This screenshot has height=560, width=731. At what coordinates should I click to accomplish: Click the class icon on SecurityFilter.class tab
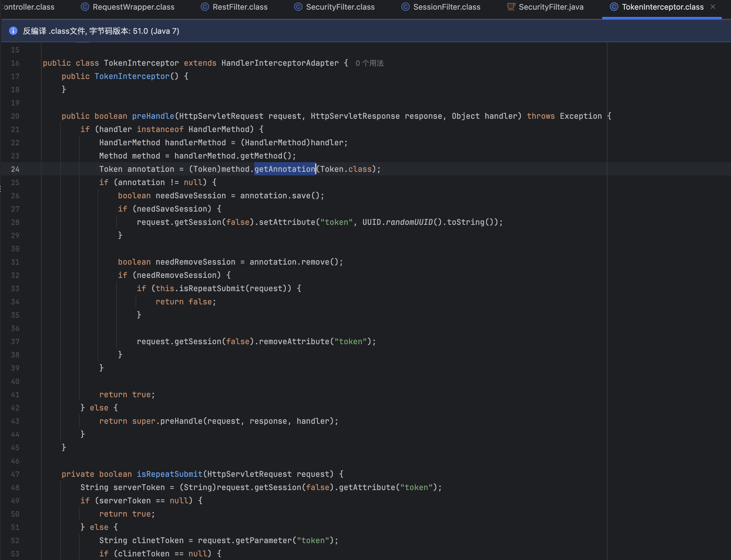(x=298, y=7)
